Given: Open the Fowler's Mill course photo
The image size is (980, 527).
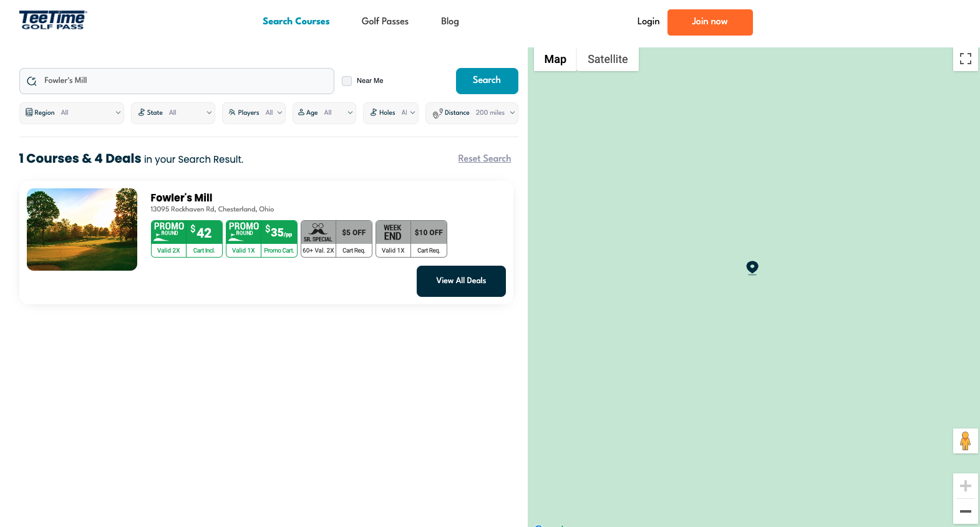Looking at the screenshot, I should click(82, 230).
